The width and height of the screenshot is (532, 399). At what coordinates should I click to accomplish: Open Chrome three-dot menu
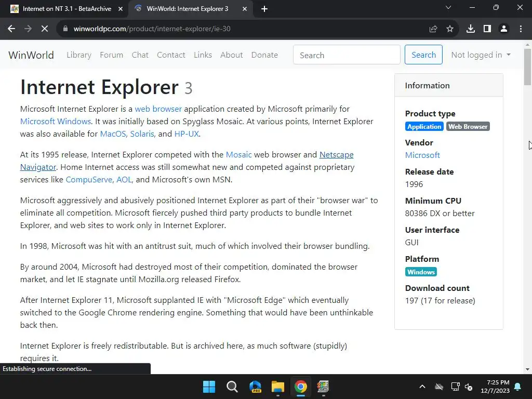(x=521, y=29)
